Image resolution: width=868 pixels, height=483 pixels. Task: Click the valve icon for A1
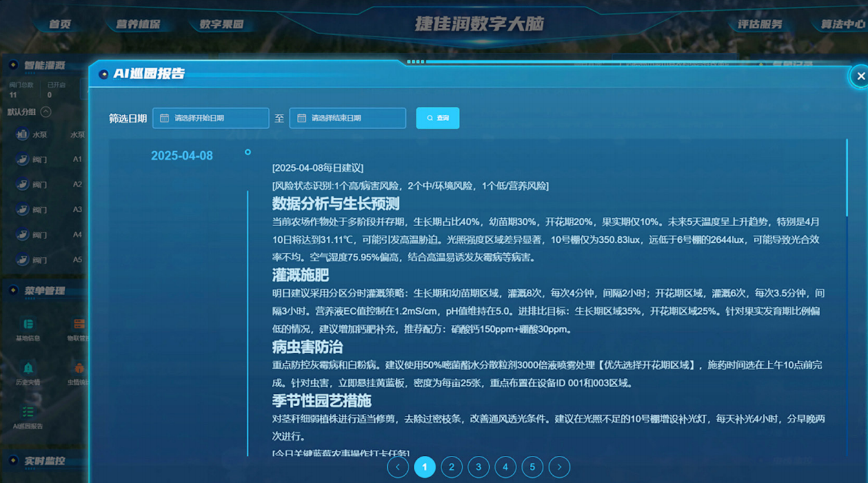click(23, 159)
